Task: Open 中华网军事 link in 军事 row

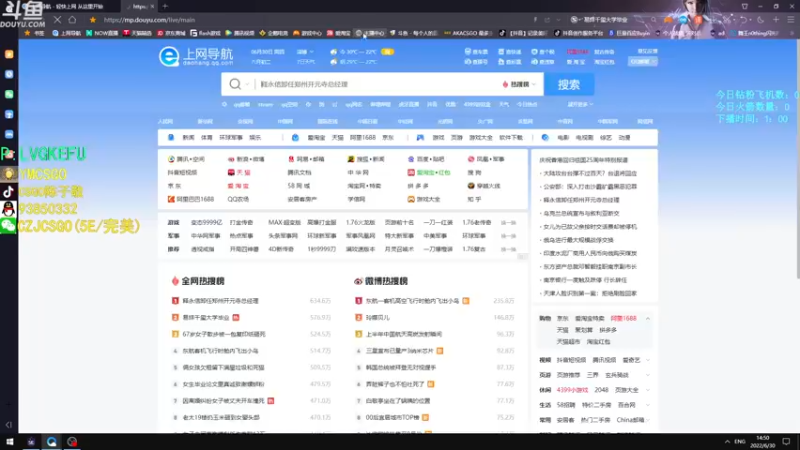Action: [x=206, y=236]
